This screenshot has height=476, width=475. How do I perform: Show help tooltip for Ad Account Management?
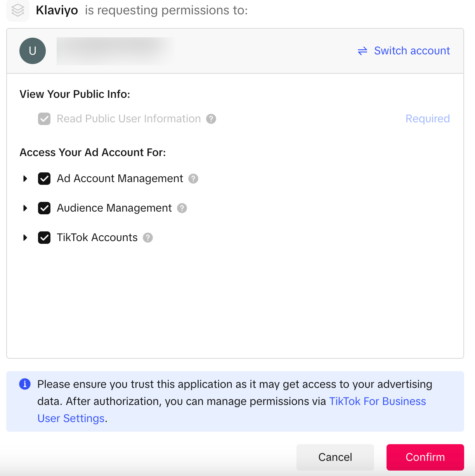click(193, 179)
